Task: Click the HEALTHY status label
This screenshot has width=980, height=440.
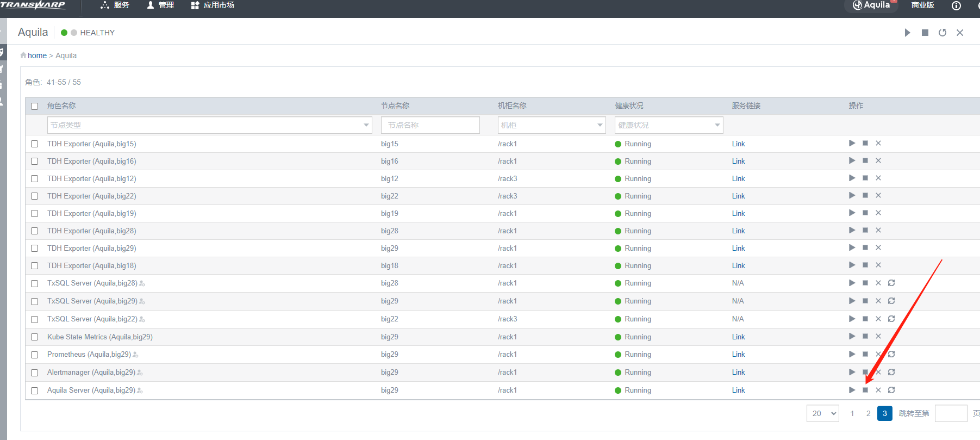Action: point(97,33)
